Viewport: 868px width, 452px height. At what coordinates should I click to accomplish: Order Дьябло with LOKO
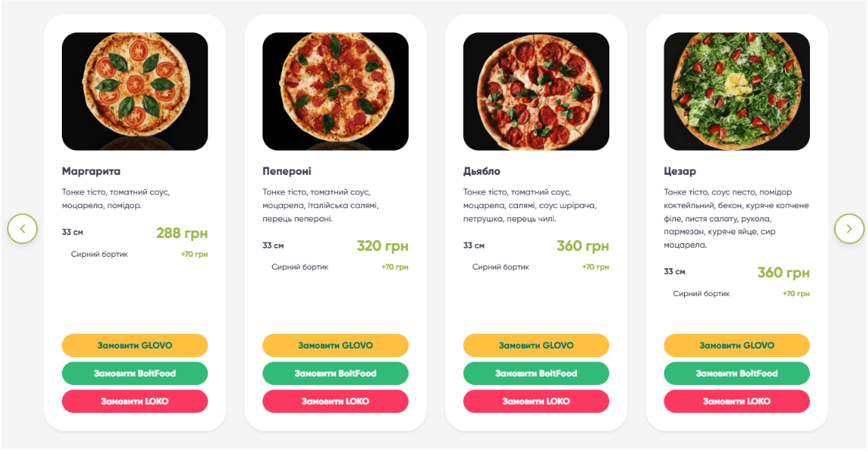(535, 401)
